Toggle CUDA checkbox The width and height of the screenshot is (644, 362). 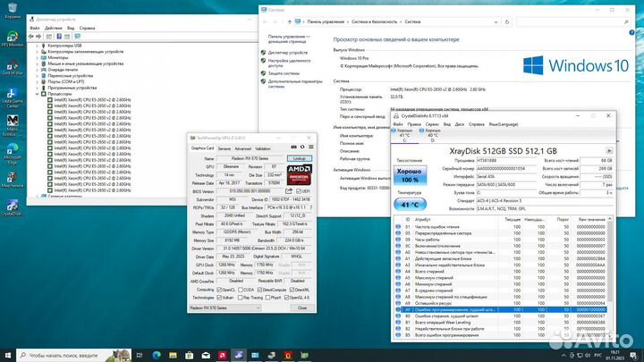pos(241,290)
